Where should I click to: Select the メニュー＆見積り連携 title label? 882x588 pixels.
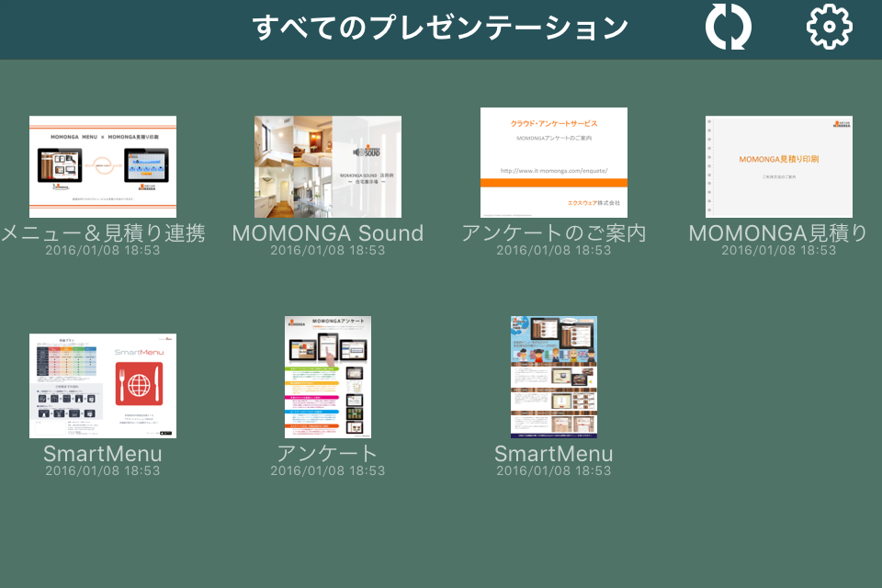(103, 233)
